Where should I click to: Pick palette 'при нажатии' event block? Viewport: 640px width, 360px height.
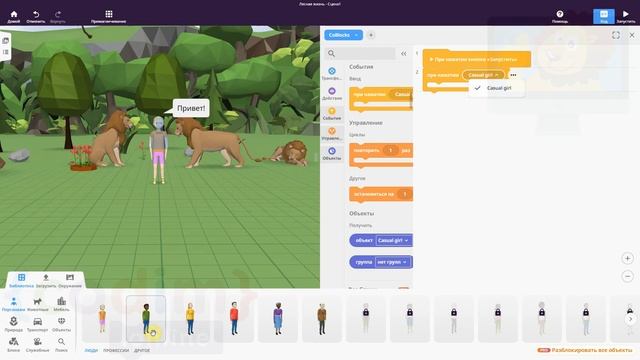click(x=381, y=98)
